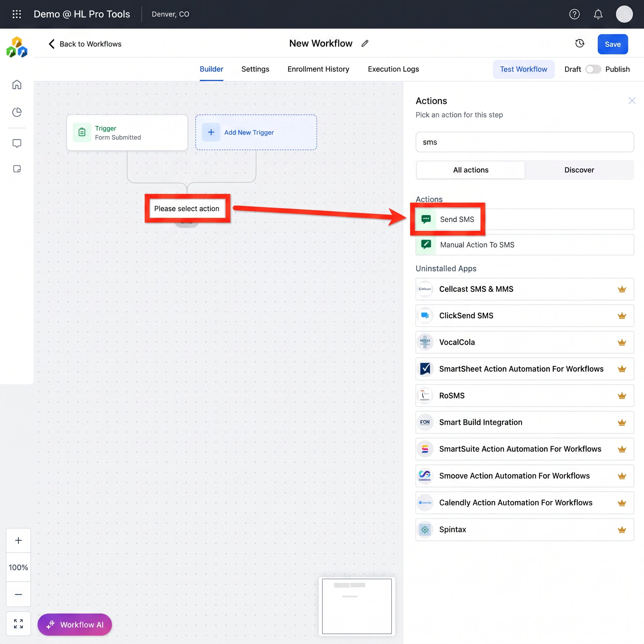Click the Send SMS chat bubble icon
The image size is (644, 644).
click(x=426, y=219)
